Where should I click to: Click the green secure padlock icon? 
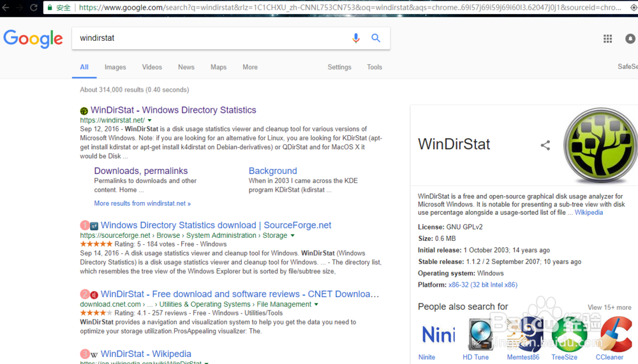(x=50, y=7)
